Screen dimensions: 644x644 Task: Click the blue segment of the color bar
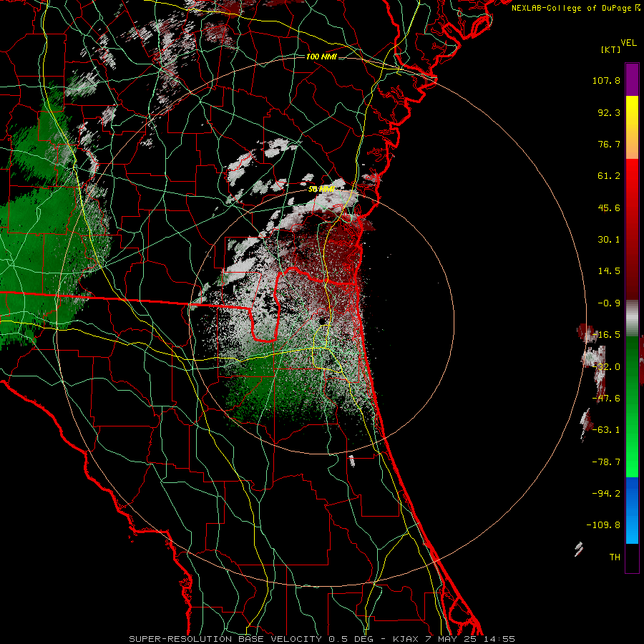tap(632, 510)
